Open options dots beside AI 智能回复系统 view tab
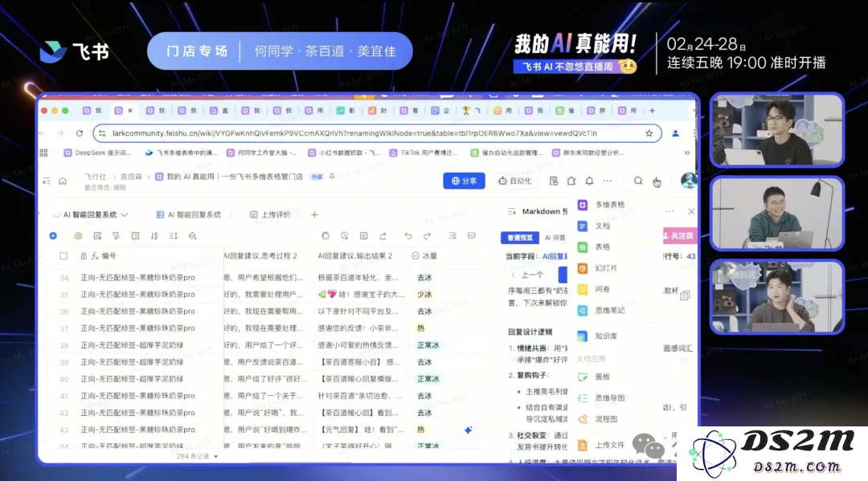Image resolution: width=868 pixels, height=481 pixels. [231, 214]
